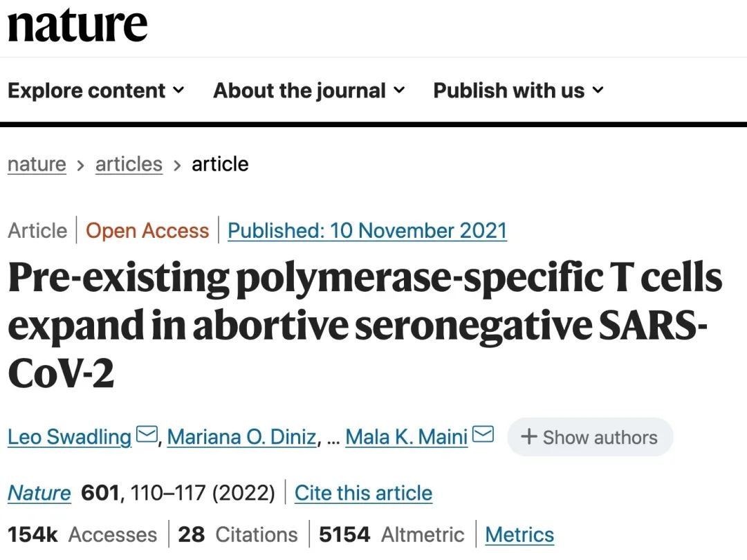View the article Metrics link

[519, 534]
